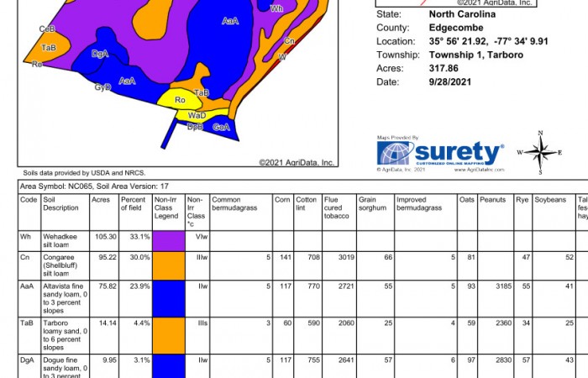The width and height of the screenshot is (588, 378).
Task: Select the date 9/28/2021
Action: [x=450, y=81]
